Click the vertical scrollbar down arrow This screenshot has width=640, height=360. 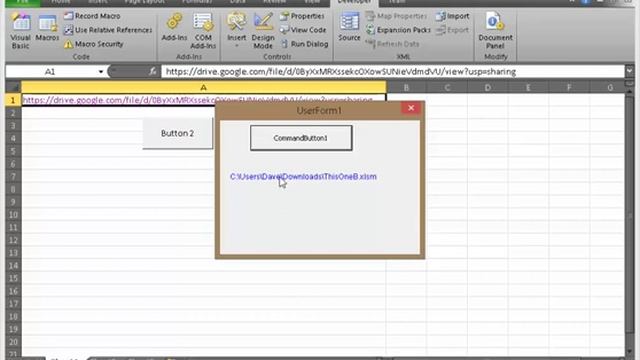(629, 351)
